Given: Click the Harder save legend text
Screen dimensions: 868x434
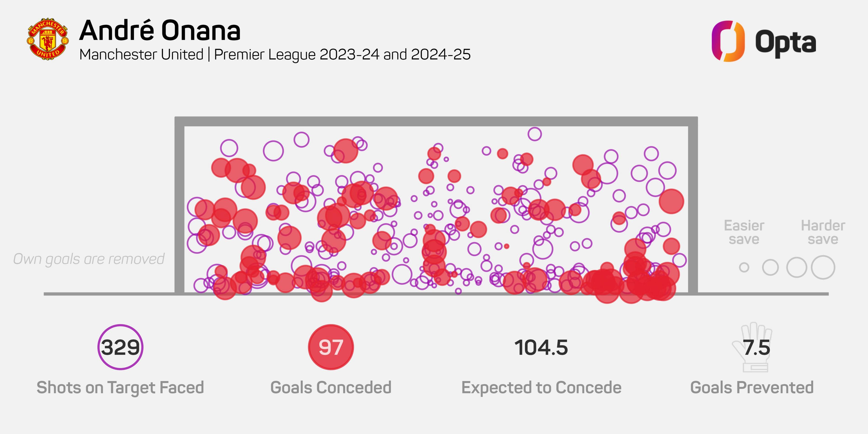Looking at the screenshot, I should (x=823, y=232).
